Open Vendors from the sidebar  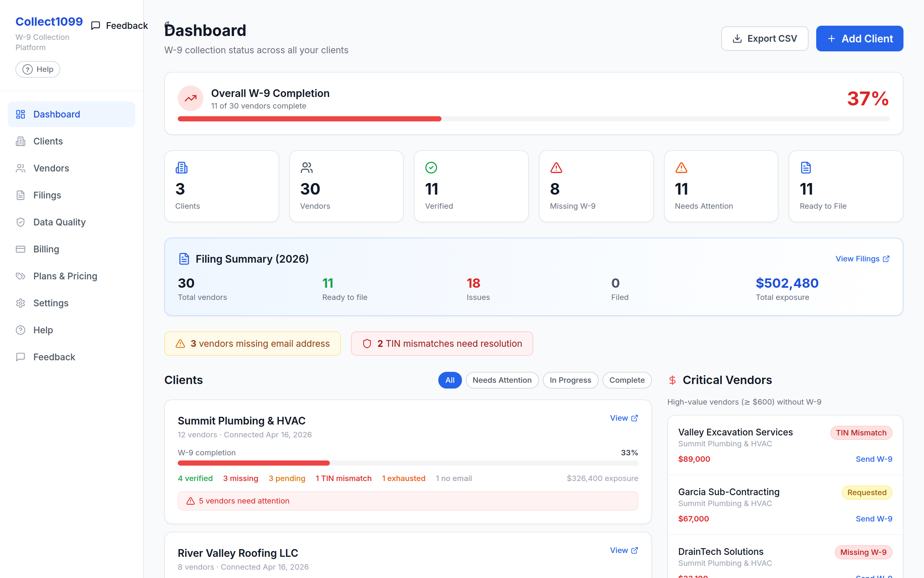tap(72, 168)
